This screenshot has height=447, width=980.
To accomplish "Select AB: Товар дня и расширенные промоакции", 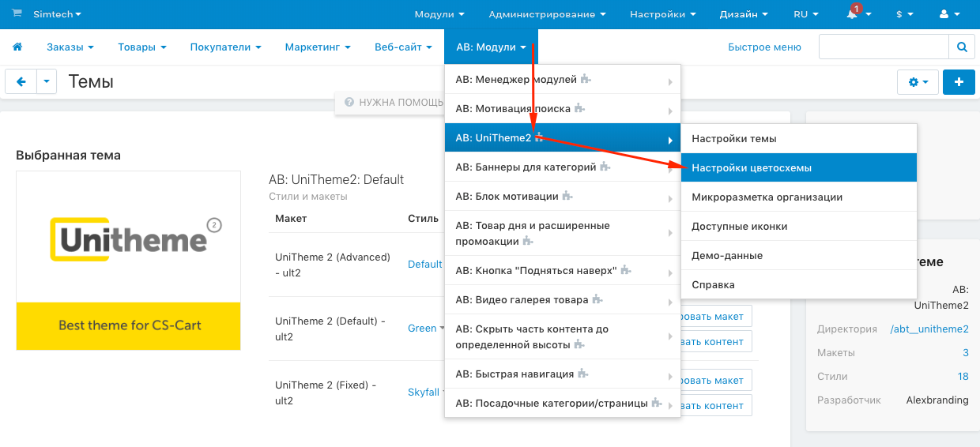I will (563, 233).
